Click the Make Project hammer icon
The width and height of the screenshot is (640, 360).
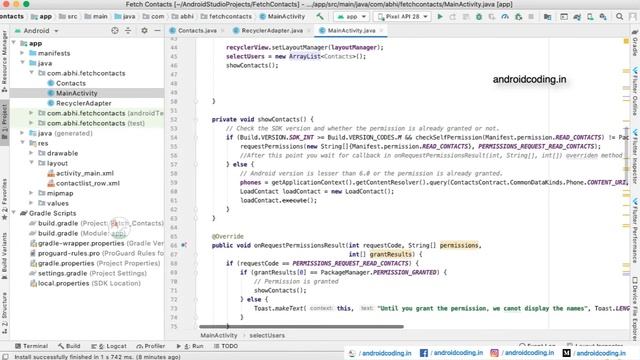click(320, 17)
